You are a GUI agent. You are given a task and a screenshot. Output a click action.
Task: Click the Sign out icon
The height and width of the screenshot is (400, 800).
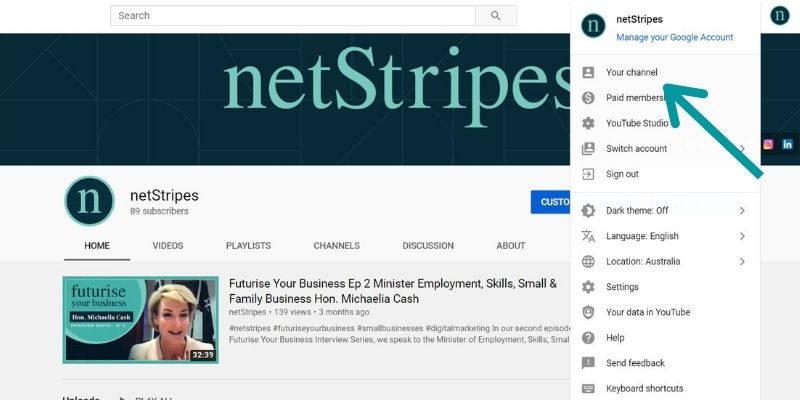[x=588, y=174]
